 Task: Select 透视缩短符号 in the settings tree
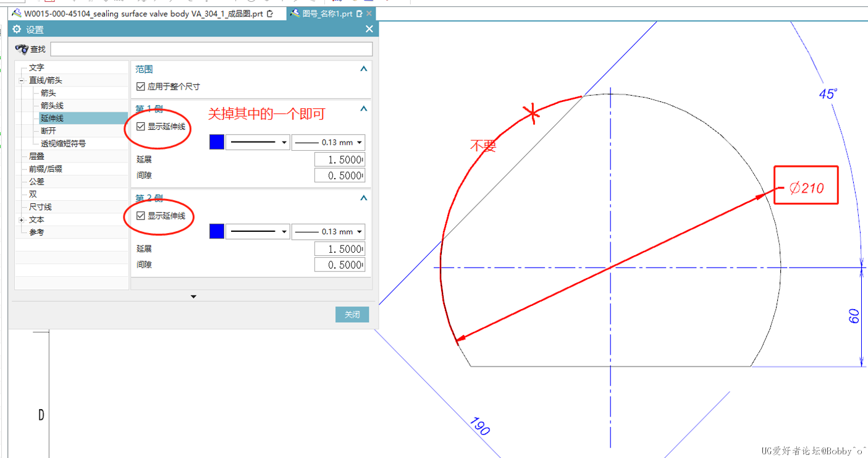pos(63,143)
